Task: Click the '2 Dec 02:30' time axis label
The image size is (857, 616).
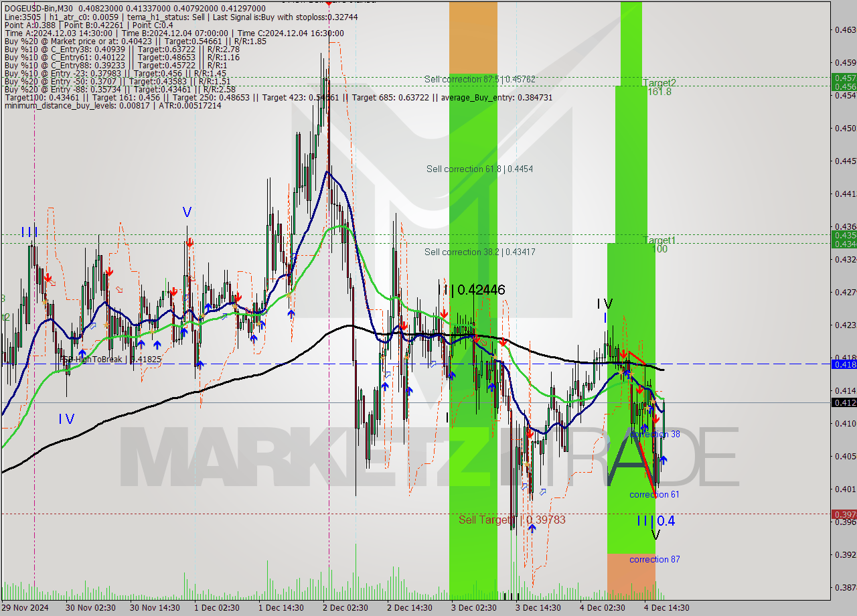Action: point(345,608)
